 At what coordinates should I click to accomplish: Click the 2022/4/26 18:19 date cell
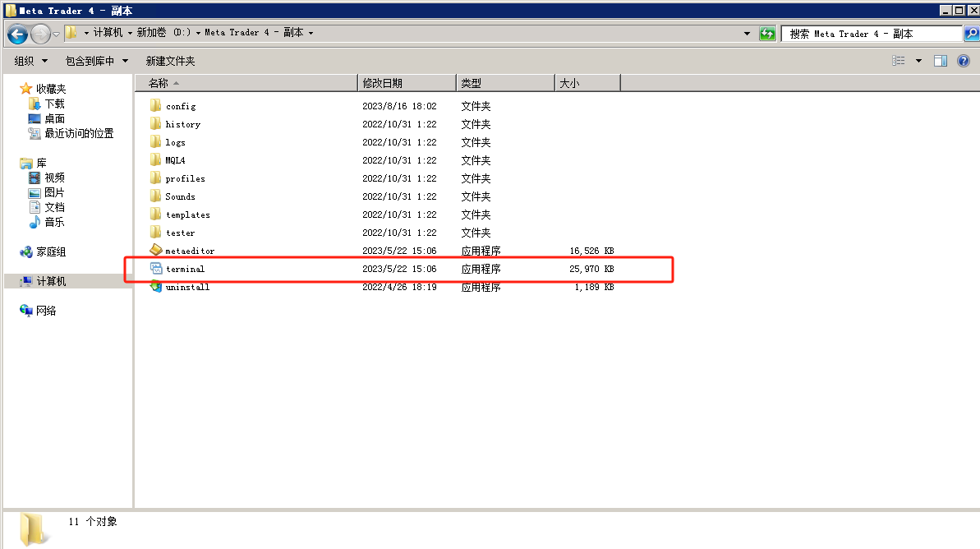click(399, 287)
